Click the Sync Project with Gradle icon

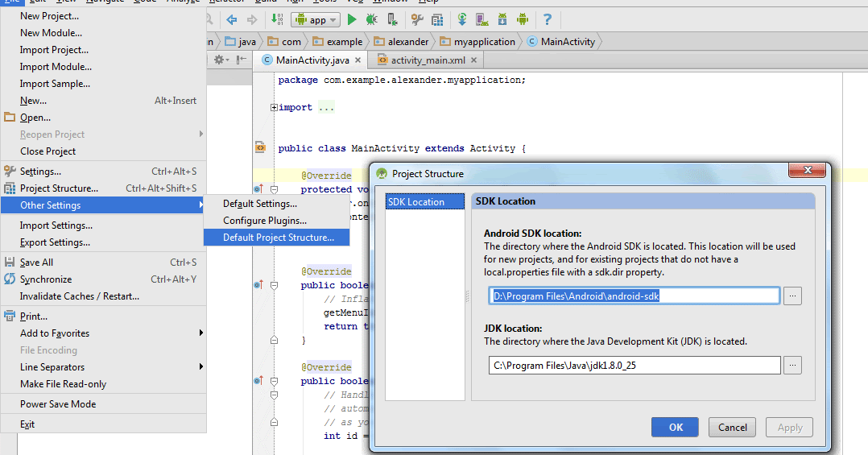(x=462, y=19)
